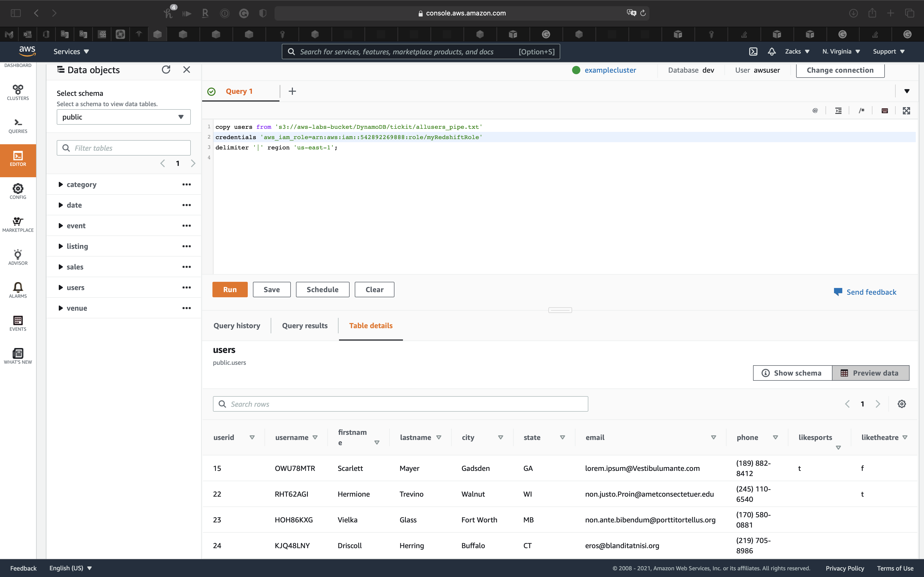The image size is (924, 577).
Task: Expand the users table tree item
Action: click(61, 287)
